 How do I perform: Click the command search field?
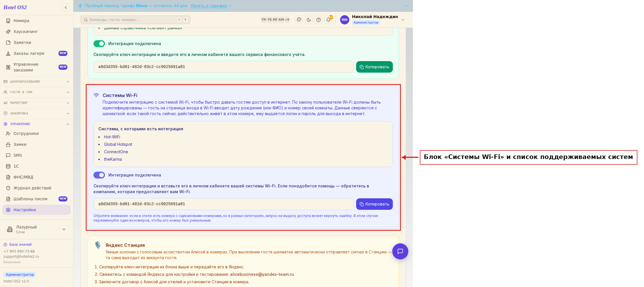tap(135, 20)
